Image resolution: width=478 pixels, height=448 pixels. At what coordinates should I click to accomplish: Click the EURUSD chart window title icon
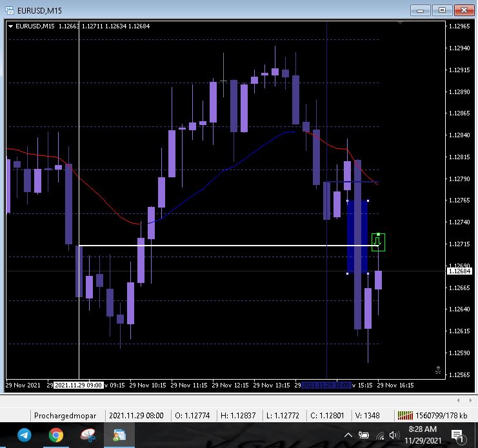(10, 10)
